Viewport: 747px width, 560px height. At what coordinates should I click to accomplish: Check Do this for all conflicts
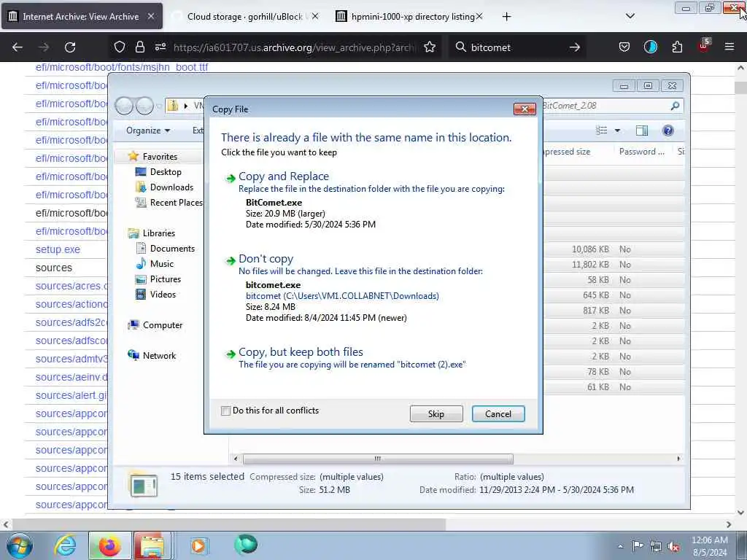(x=226, y=411)
